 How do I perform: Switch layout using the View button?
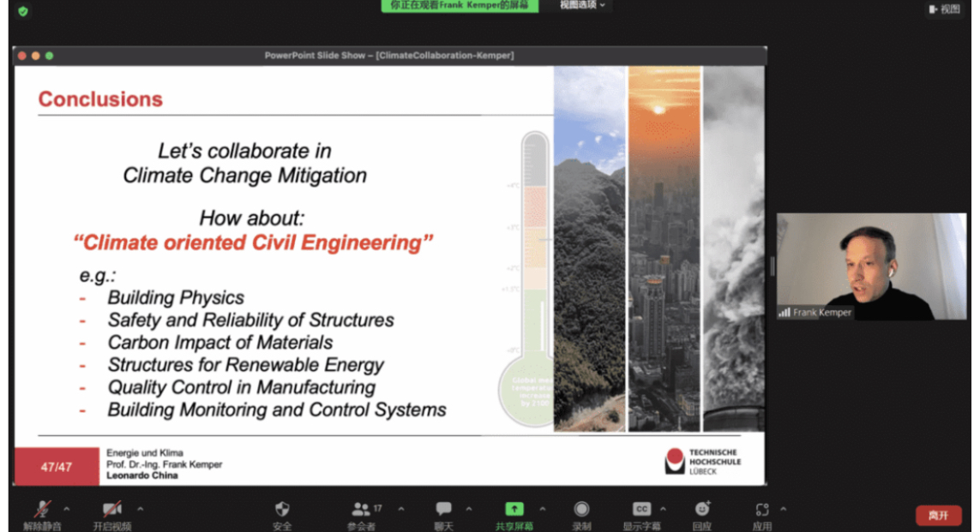click(x=944, y=9)
